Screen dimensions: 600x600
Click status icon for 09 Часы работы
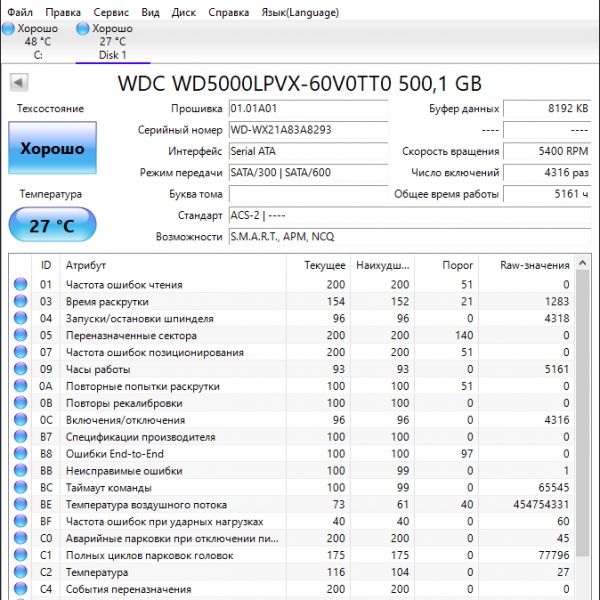pos(20,369)
